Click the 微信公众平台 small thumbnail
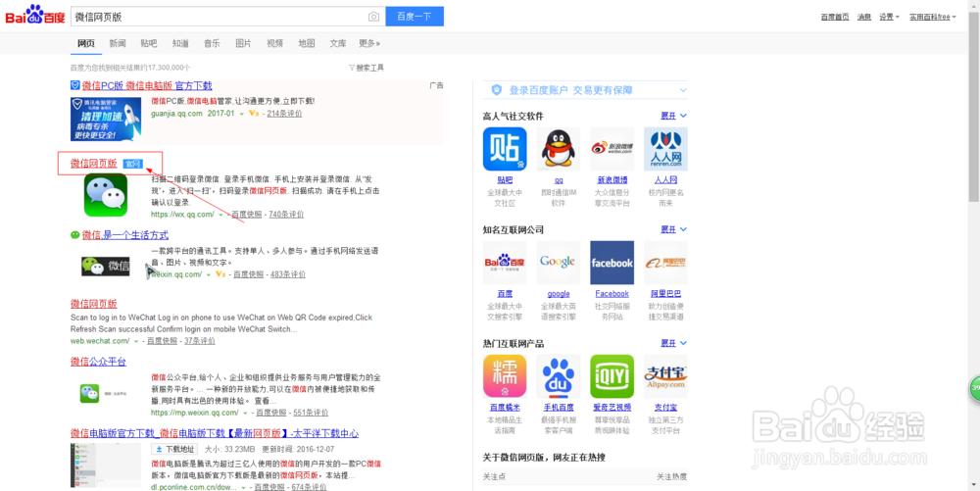This screenshot has height=491, width=980. tap(89, 393)
